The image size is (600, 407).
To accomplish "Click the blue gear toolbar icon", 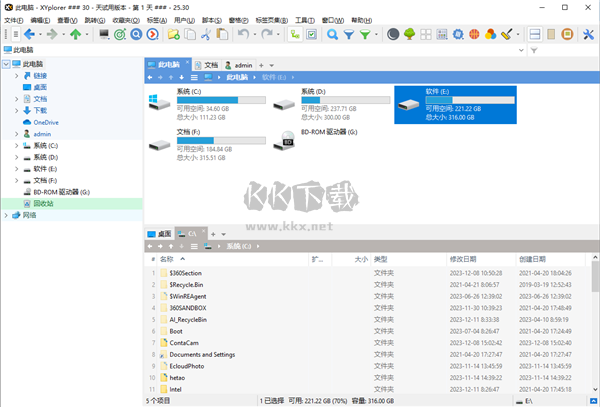I will 458,34.
